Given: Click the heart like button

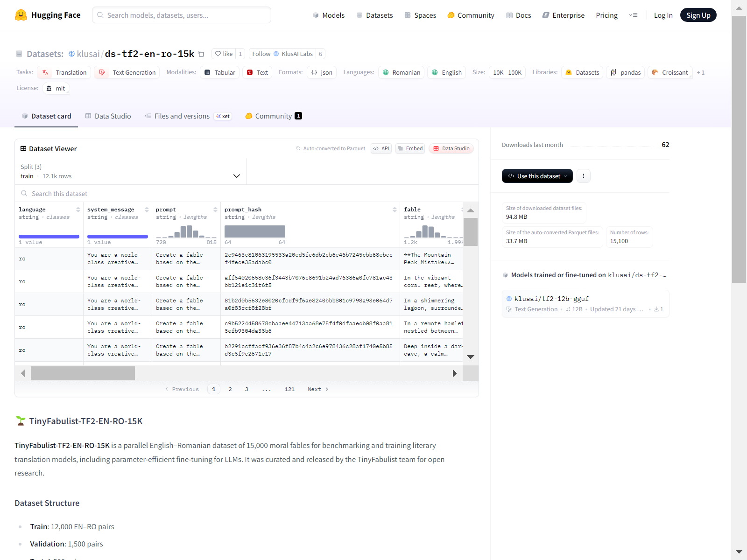Looking at the screenshot, I should (224, 54).
